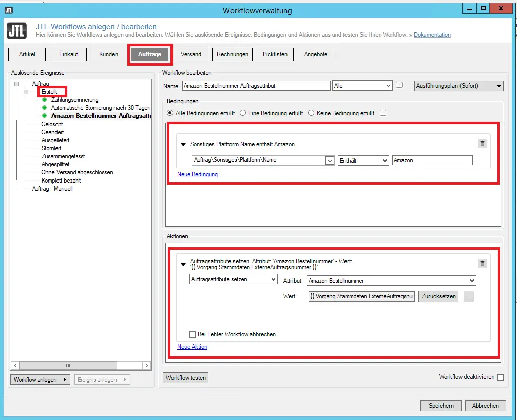Select Alle Bedingungen erfüllt radio button
This screenshot has width=517, height=420.
tap(170, 113)
